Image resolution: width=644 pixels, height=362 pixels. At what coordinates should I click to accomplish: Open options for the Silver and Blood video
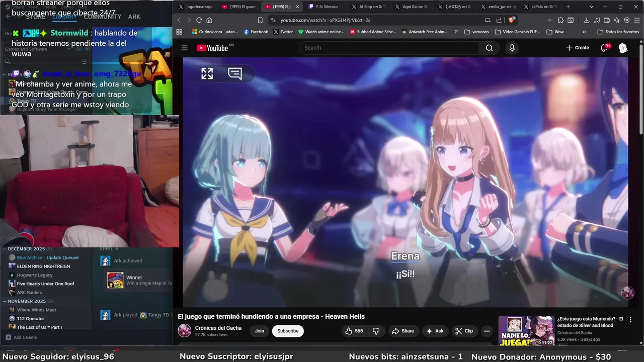[x=630, y=320]
